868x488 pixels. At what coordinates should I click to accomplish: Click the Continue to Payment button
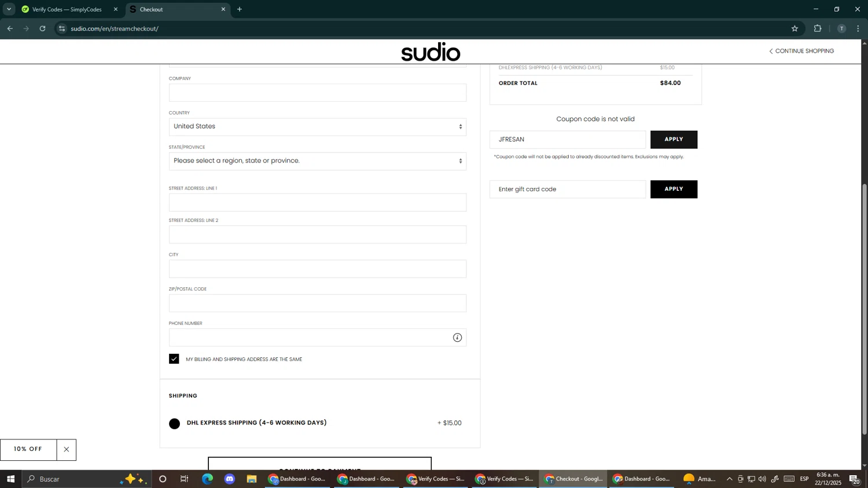[x=319, y=464]
